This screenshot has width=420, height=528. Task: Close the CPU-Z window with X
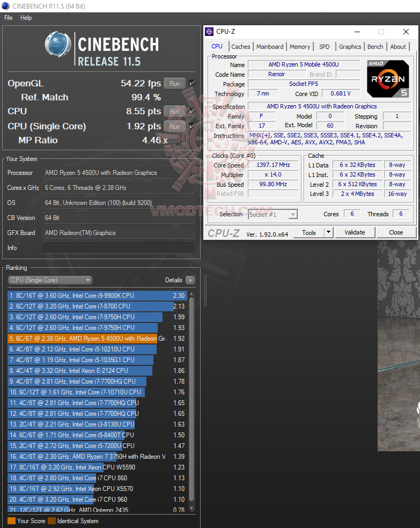406,32
